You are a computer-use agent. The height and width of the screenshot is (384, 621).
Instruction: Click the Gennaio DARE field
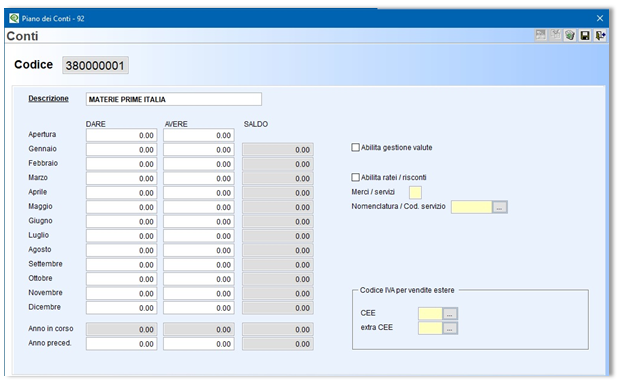(121, 150)
